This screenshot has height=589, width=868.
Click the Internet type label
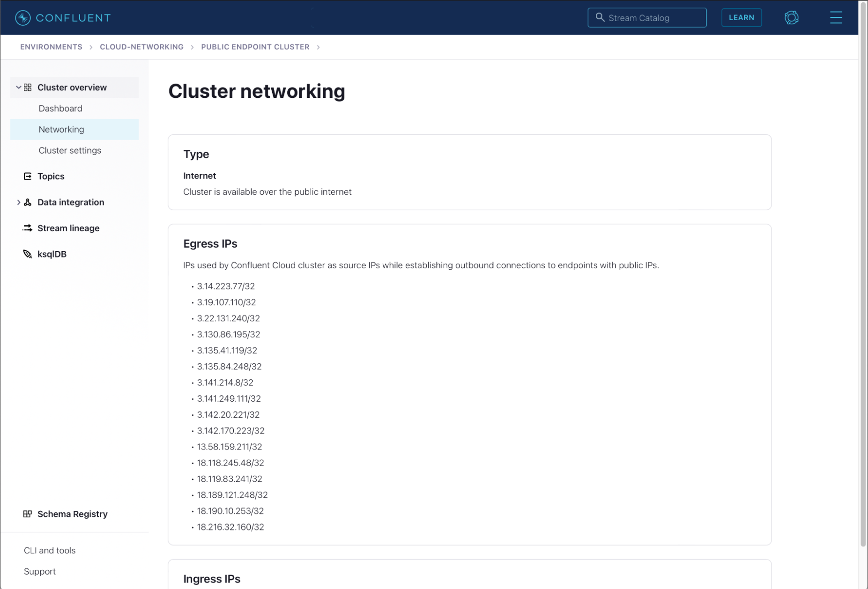(200, 176)
